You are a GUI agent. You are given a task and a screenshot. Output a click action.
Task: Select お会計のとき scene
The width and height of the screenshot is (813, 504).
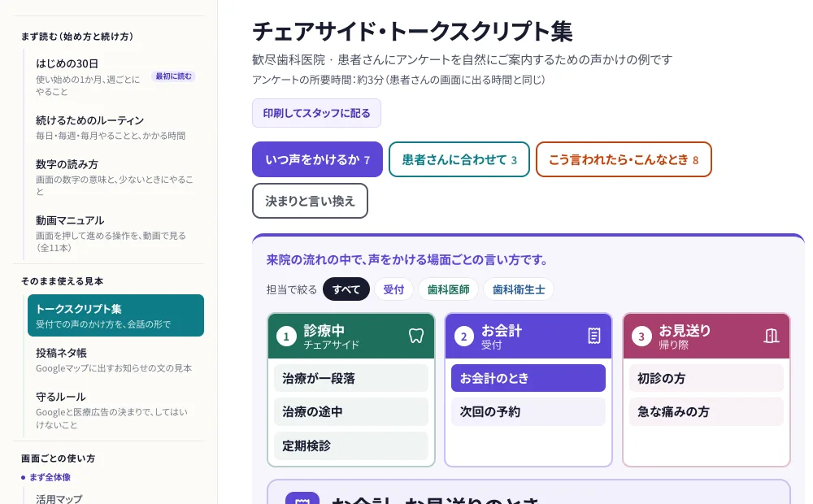[528, 379]
